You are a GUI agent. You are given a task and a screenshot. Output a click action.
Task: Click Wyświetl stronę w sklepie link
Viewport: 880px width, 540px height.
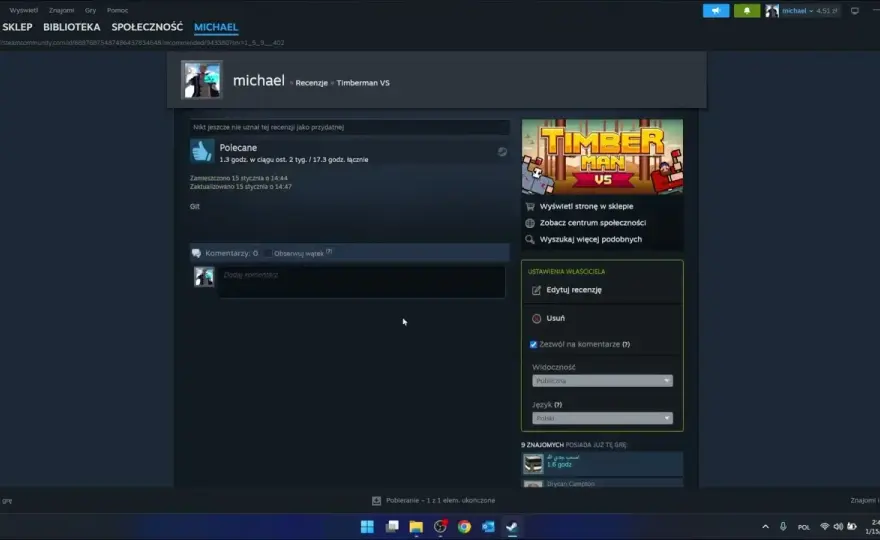[586, 206]
